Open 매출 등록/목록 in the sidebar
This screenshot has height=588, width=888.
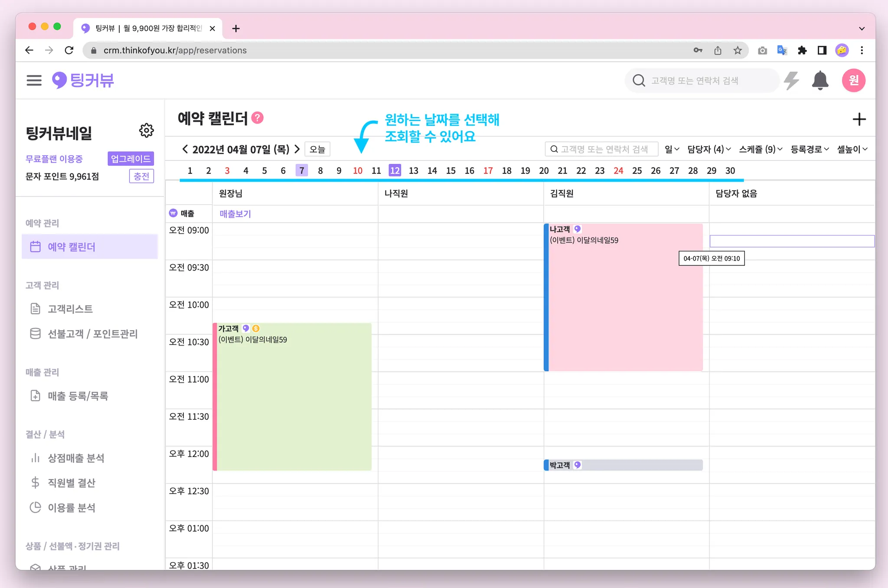click(78, 396)
